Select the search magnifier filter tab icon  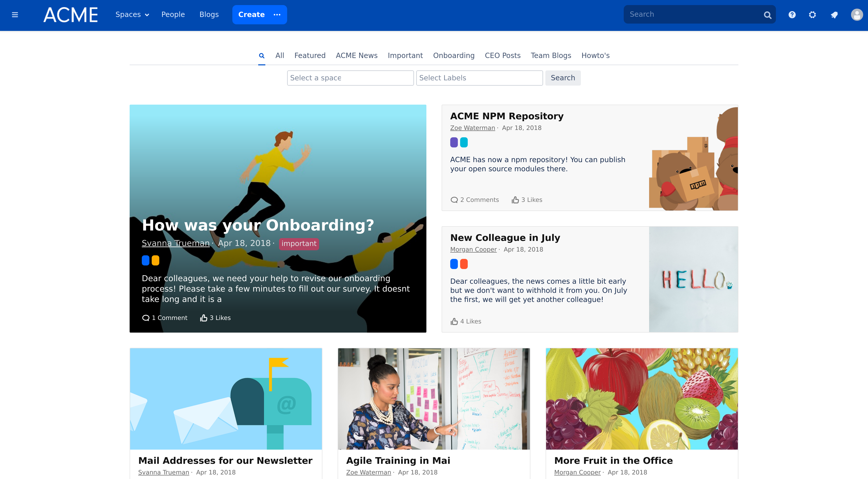point(262,55)
